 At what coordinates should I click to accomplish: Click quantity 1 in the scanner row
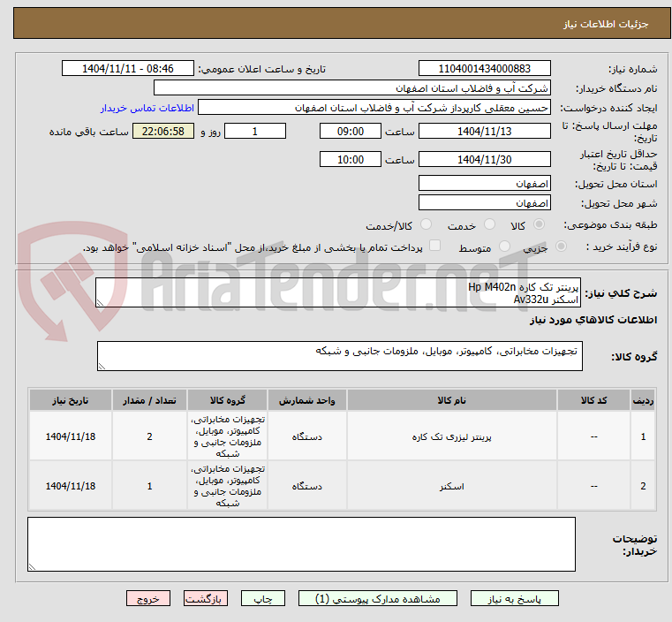[x=149, y=486]
